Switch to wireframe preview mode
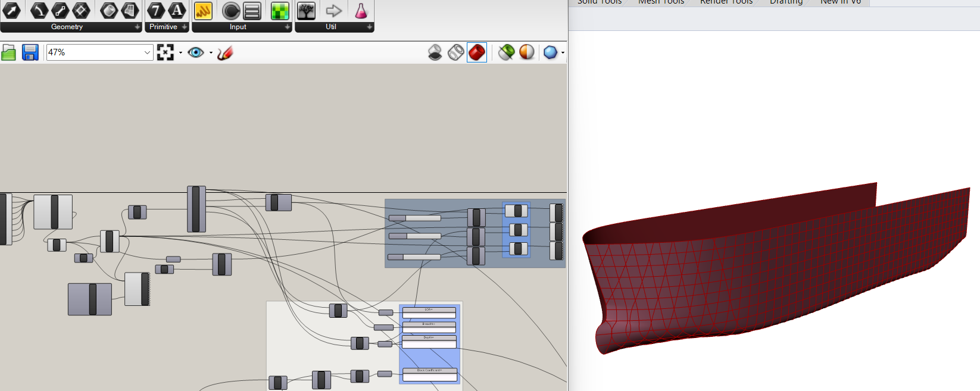This screenshot has height=391, width=980. [455, 53]
